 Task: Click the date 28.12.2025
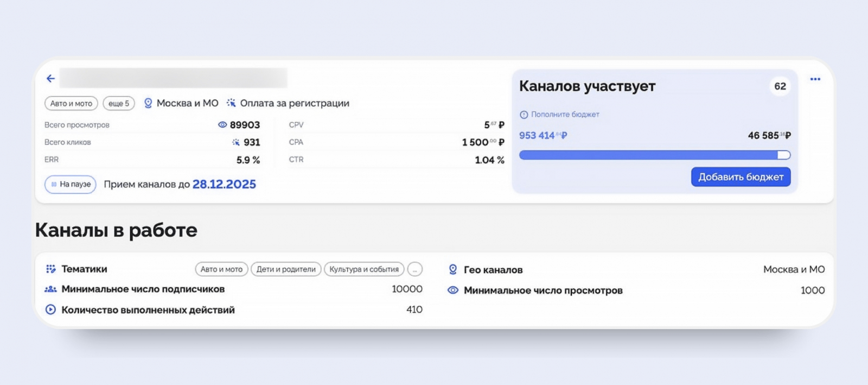point(224,185)
